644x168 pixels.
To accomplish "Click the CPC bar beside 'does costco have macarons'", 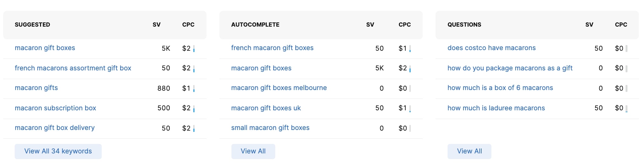I will 627,48.
